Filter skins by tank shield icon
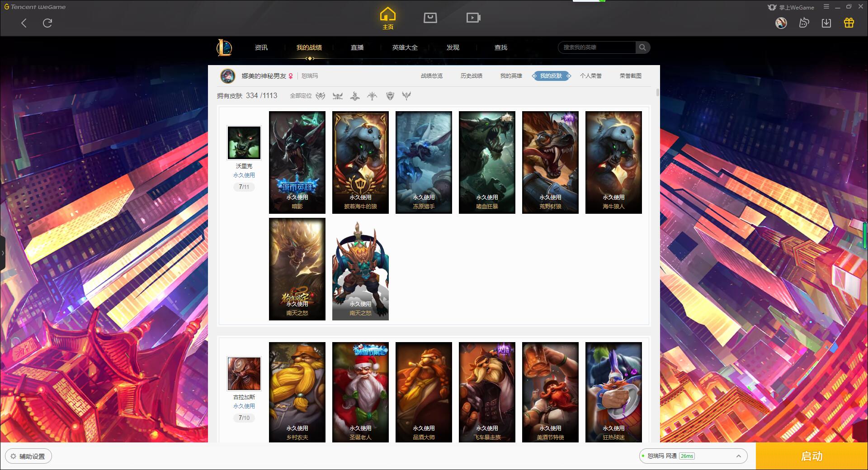The image size is (868, 470). 390,96
